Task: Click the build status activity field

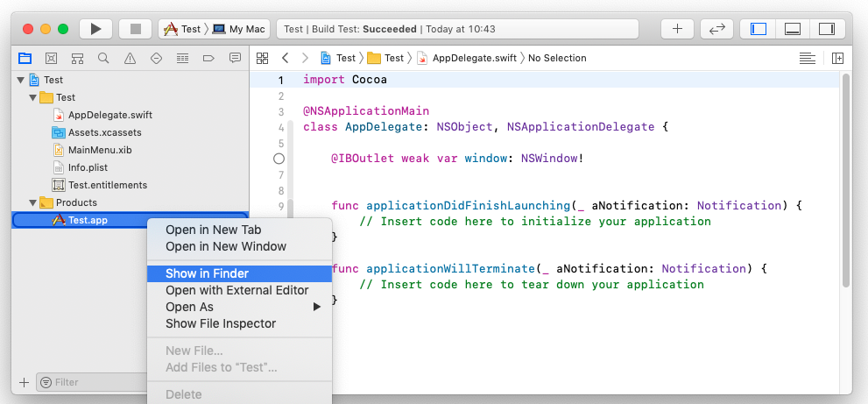Action: point(458,29)
